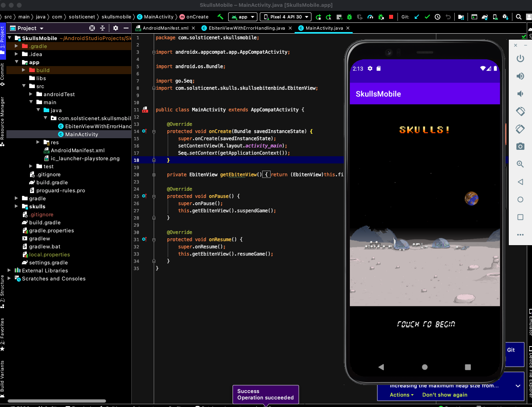The image size is (532, 407).
Task: Click Search Everywhere magnifier icon
Action: (x=519, y=17)
